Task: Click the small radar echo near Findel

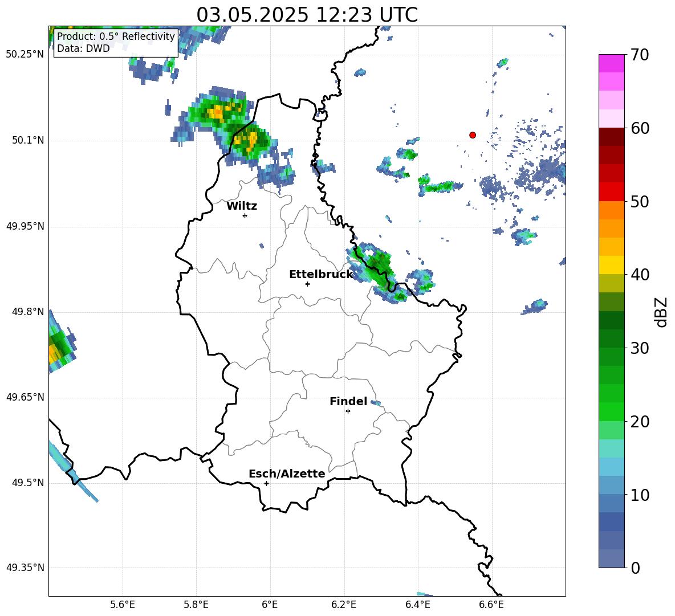Action: point(376,403)
